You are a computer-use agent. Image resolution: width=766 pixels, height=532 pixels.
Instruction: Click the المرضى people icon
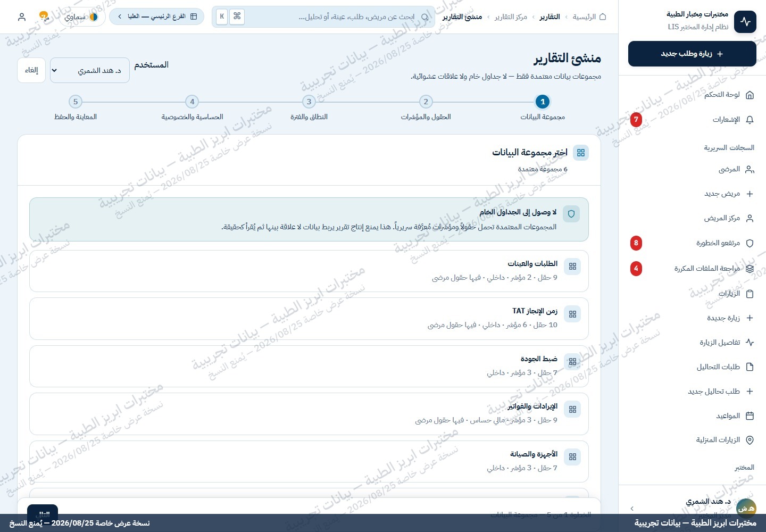click(750, 170)
